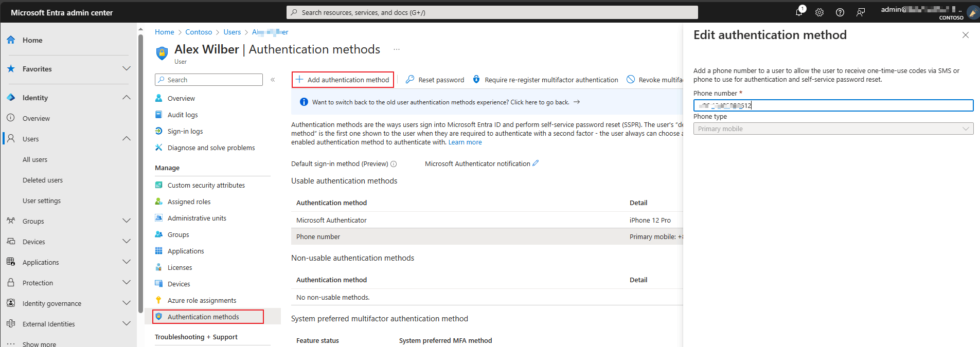Expand the Protection section chevron

[127, 282]
